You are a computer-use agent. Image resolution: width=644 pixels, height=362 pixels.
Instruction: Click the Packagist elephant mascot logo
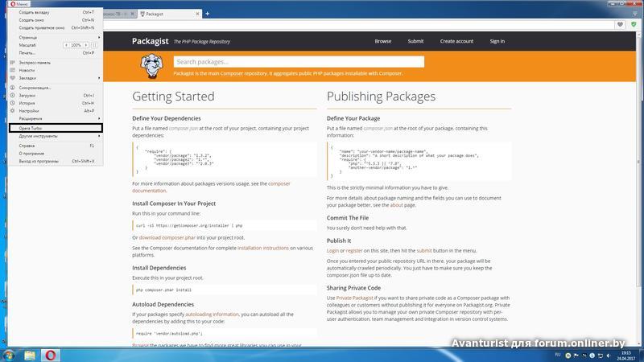(151, 66)
